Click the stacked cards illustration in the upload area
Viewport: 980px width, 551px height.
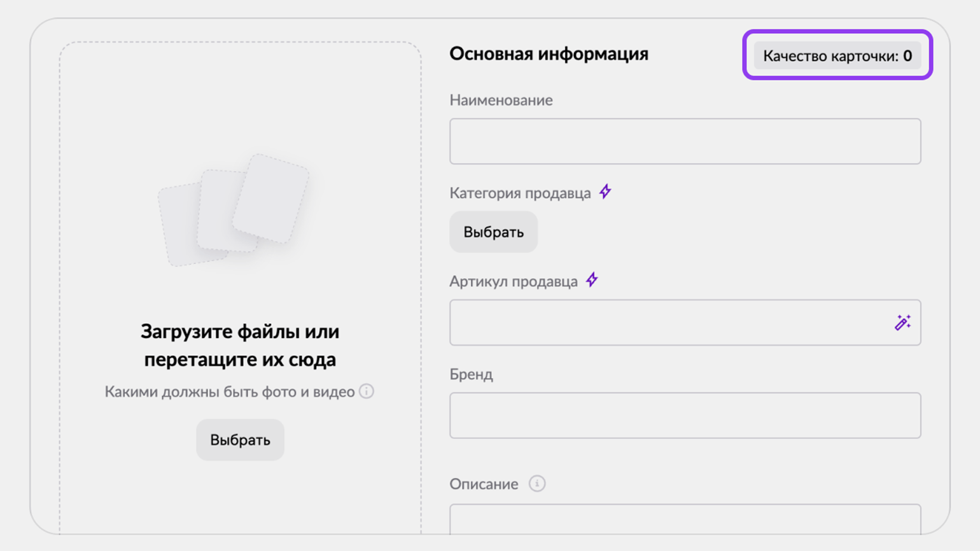[234, 210]
